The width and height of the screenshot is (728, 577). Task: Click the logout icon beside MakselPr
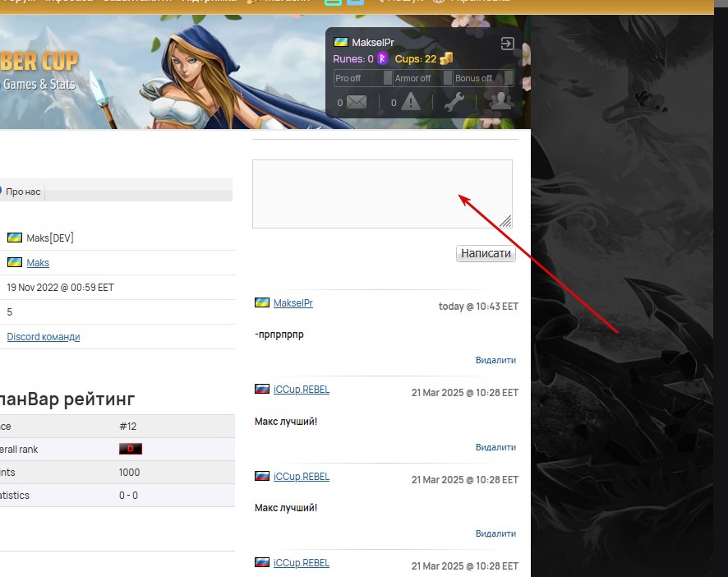click(x=507, y=44)
